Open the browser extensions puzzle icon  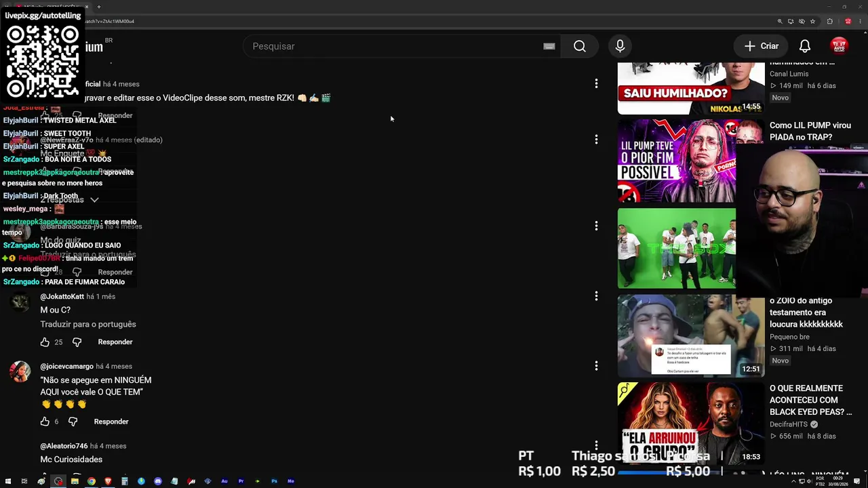coord(830,21)
